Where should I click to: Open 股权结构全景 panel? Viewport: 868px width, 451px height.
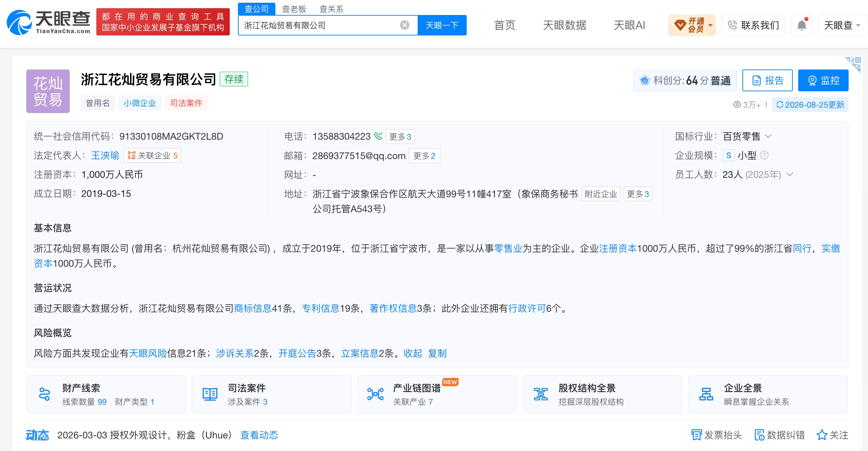tap(602, 394)
